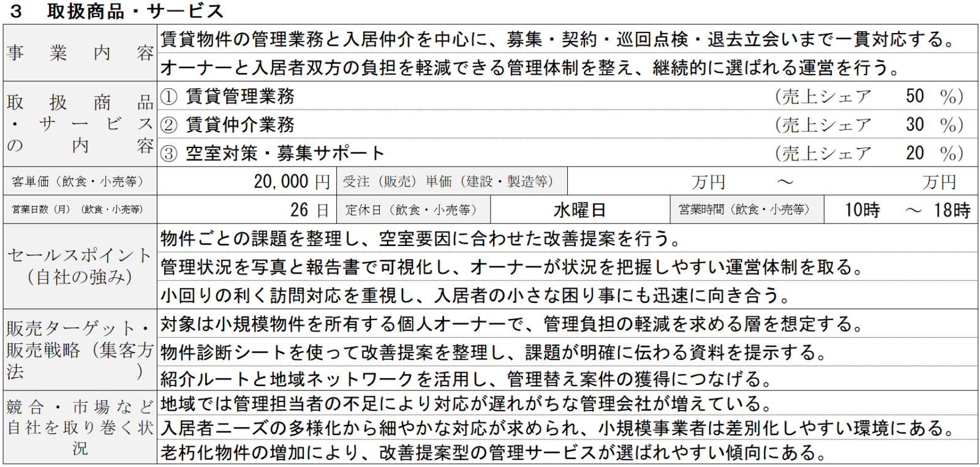The image size is (980, 467).
Task: Click the line starting with 老朽化物件の増加
Action: coord(493,453)
